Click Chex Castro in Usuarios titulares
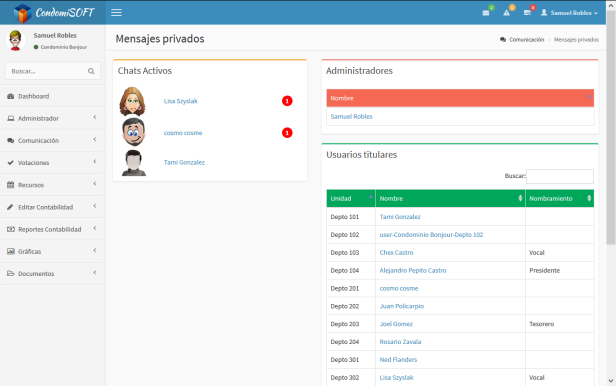Viewport: 616px width, 386px height. (x=396, y=252)
